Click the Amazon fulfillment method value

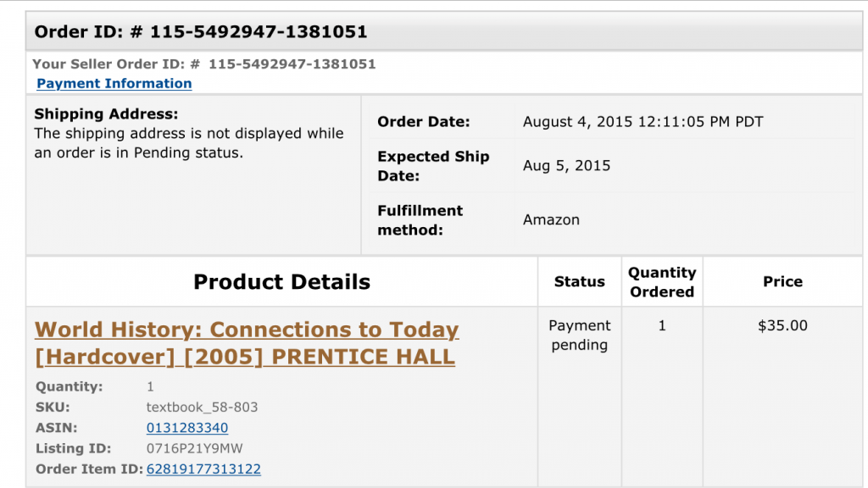pos(551,219)
